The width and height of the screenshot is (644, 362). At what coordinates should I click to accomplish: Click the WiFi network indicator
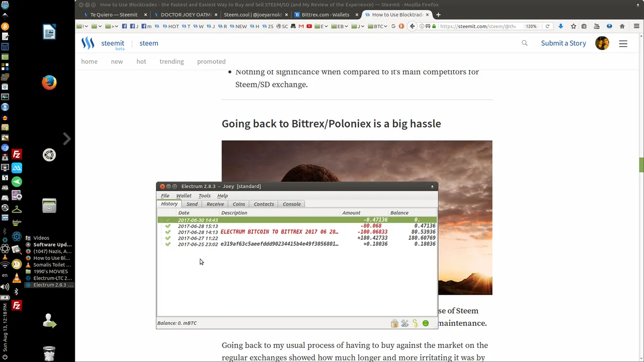[5, 265]
